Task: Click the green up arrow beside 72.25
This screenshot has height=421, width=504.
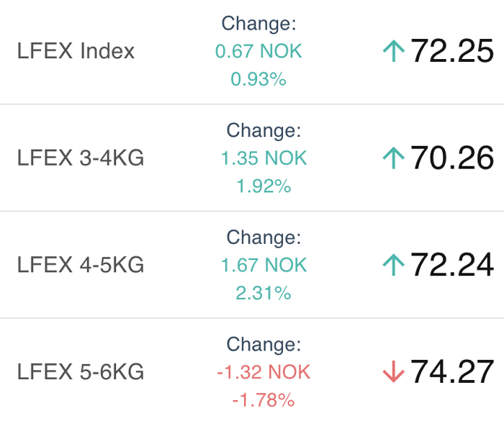Action: pos(393,51)
